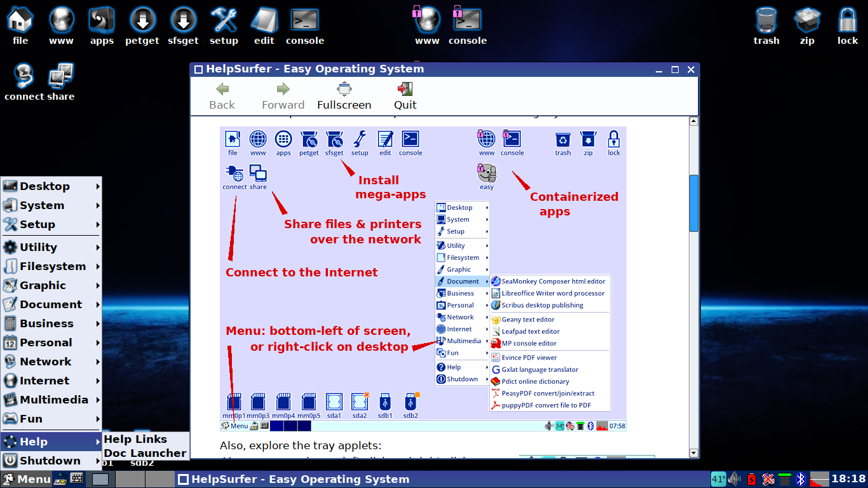The height and width of the screenshot is (488, 868).
Task: Open the Network submenu
Action: point(51,362)
